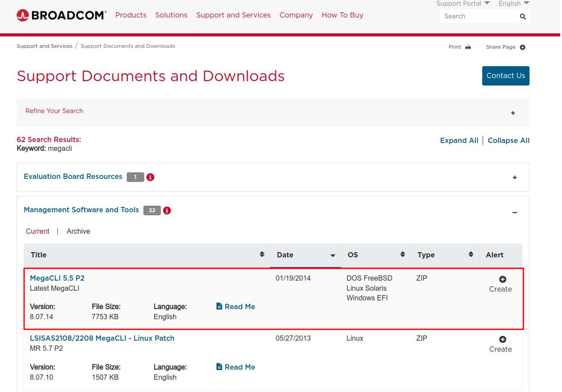Image resolution: width=562 pixels, height=392 pixels.
Task: Open LSISAS2108/2208 MegaCLI - Linux Patch link
Action: click(102, 338)
